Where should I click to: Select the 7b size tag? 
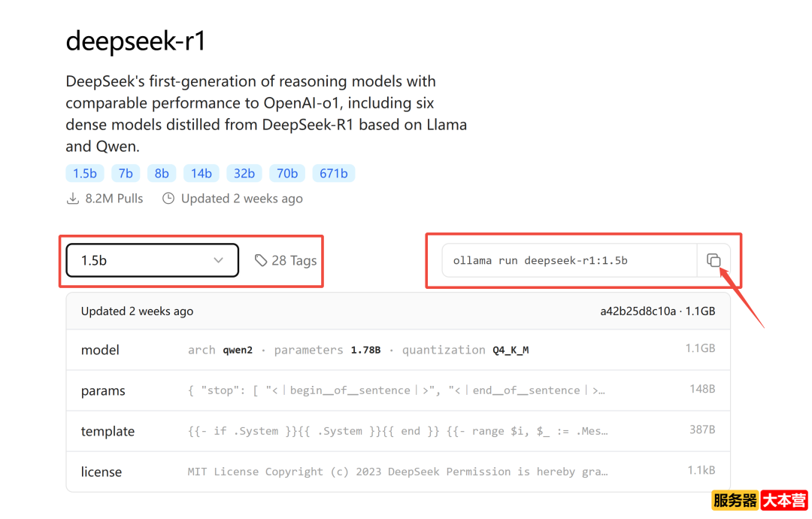[x=126, y=173]
